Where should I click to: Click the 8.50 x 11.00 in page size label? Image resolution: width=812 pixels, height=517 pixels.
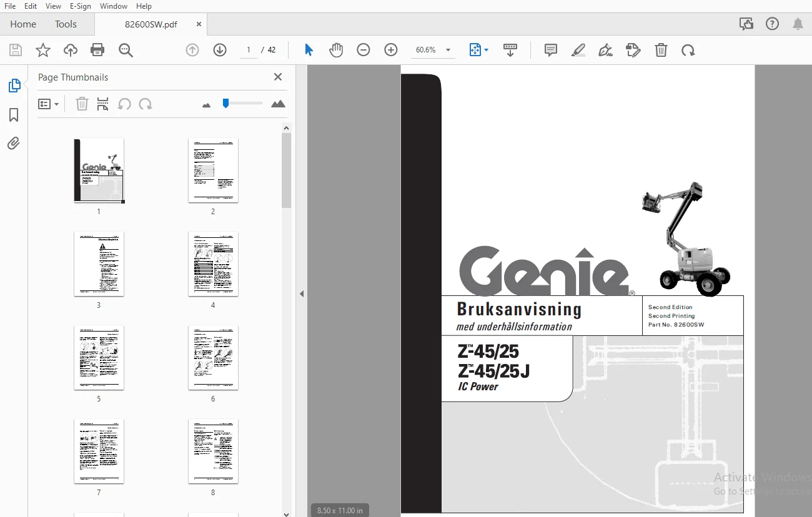(x=340, y=510)
